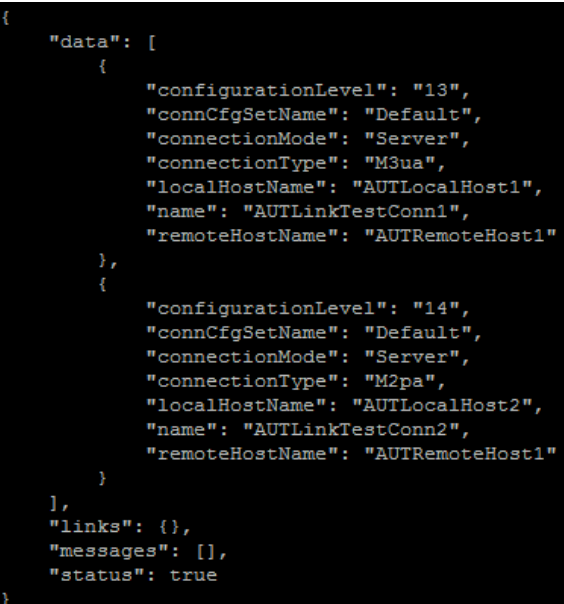Image resolution: width=564 pixels, height=604 pixels.
Task: Click the second connectionMode "Server" value
Action: tap(412, 357)
